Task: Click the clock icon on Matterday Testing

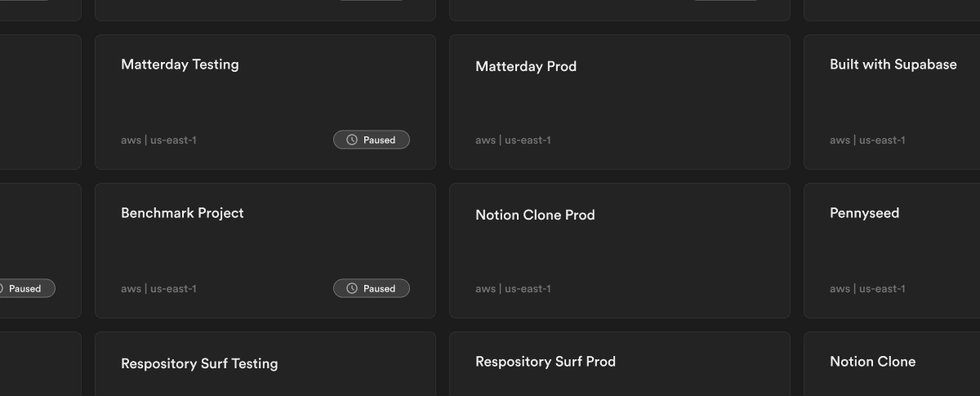Action: (x=352, y=140)
